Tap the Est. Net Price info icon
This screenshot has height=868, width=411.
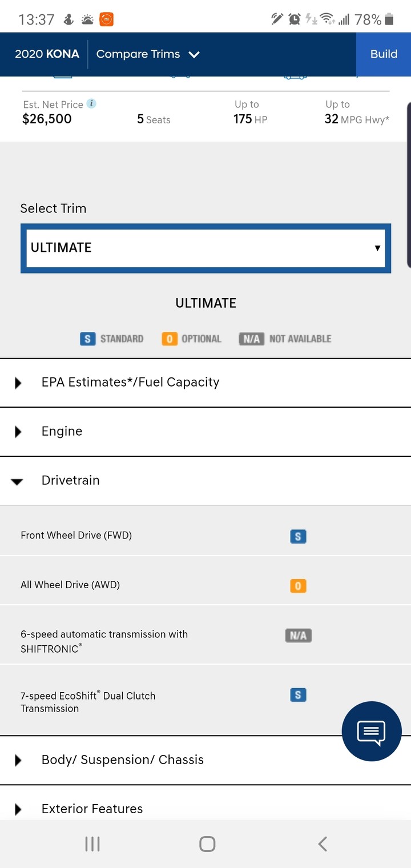click(91, 104)
